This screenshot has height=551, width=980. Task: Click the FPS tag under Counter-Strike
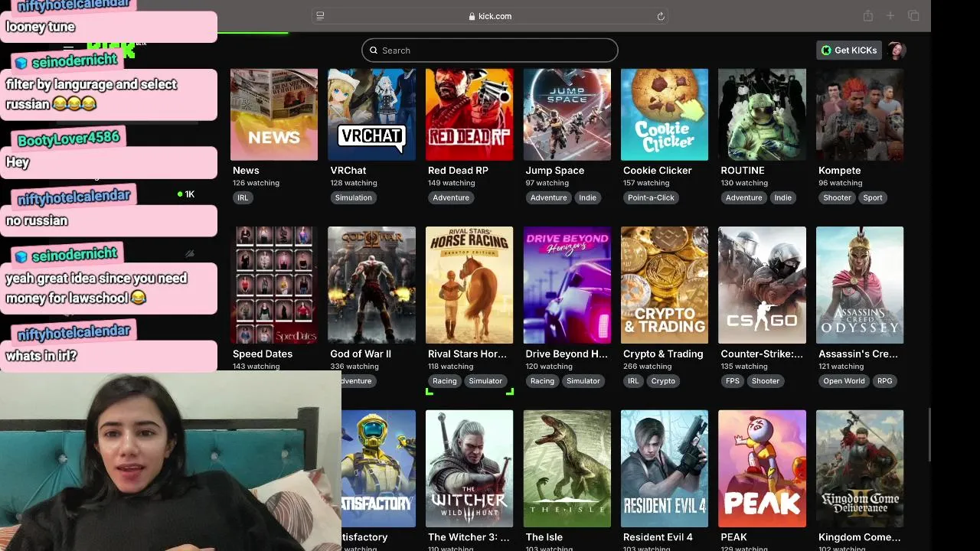(x=733, y=381)
